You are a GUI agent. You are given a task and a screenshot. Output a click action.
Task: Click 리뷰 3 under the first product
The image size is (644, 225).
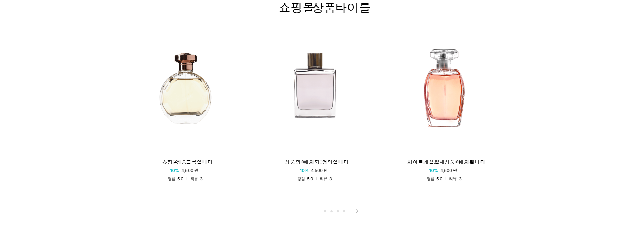196,179
